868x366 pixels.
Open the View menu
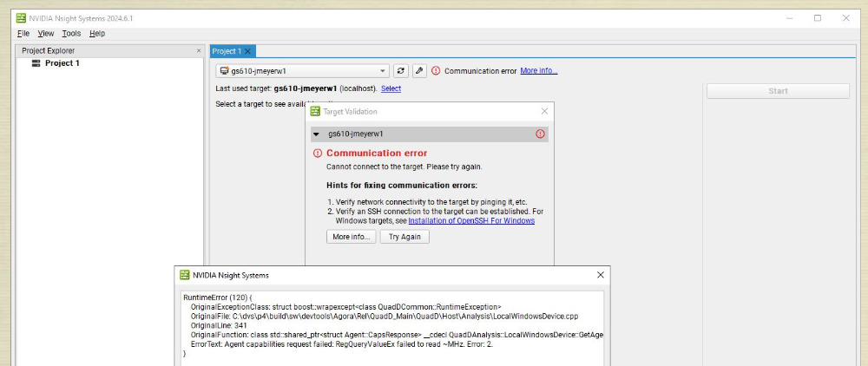coord(46,34)
